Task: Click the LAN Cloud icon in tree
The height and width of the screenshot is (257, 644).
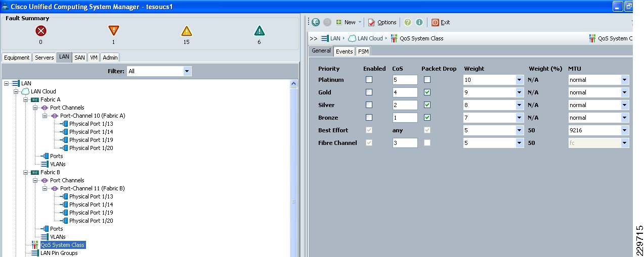Action: click(x=25, y=91)
